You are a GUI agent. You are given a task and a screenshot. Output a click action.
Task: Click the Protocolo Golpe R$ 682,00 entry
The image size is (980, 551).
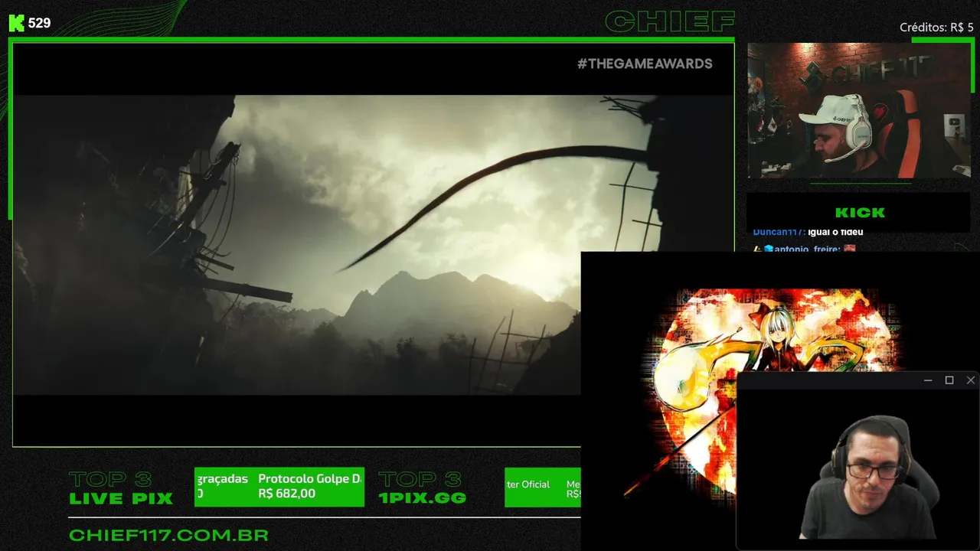tap(309, 487)
